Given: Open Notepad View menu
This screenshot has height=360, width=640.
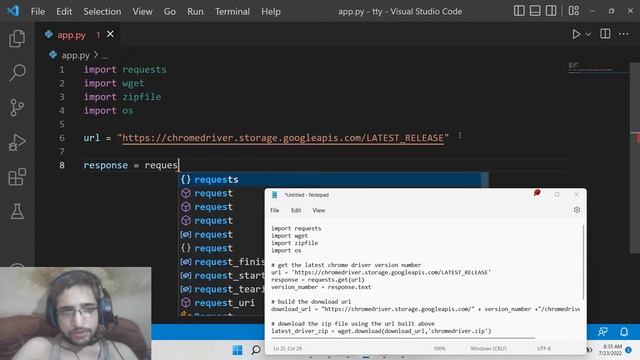Looking at the screenshot, I should click(x=318, y=210).
